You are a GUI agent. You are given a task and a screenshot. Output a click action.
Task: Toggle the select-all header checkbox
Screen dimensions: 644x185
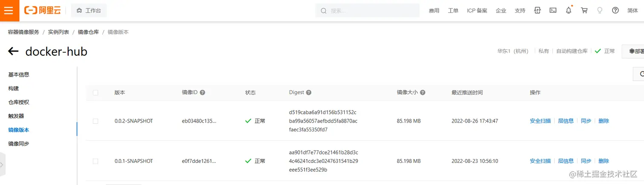[x=95, y=92]
